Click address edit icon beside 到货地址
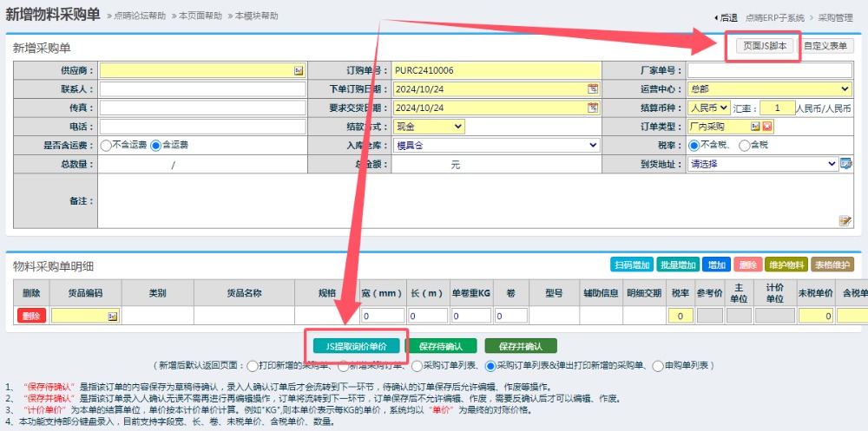Image resolution: width=868 pixels, height=431 pixels. [846, 164]
